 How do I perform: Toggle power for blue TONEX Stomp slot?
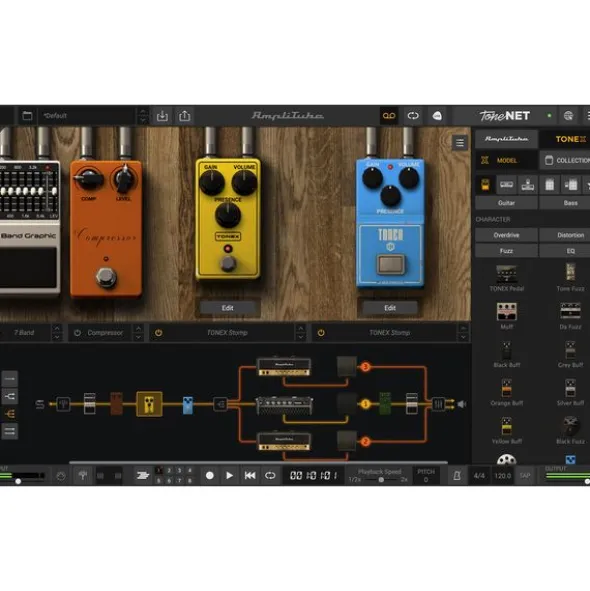[321, 333]
